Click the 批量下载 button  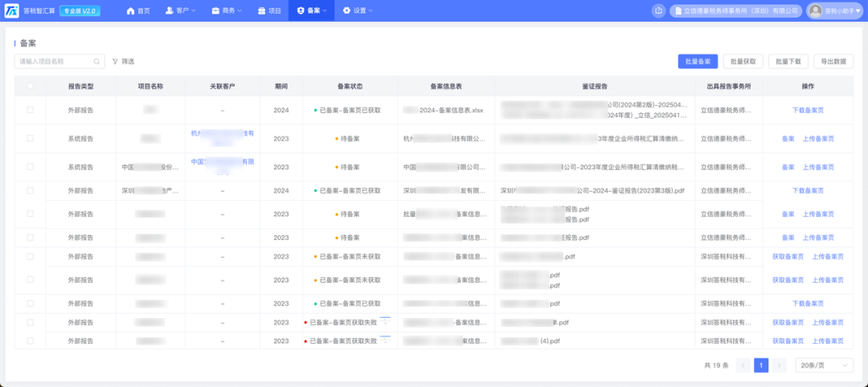pos(788,61)
